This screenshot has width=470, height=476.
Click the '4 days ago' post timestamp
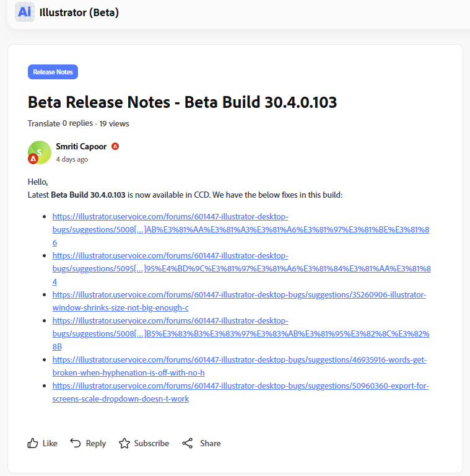(72, 159)
